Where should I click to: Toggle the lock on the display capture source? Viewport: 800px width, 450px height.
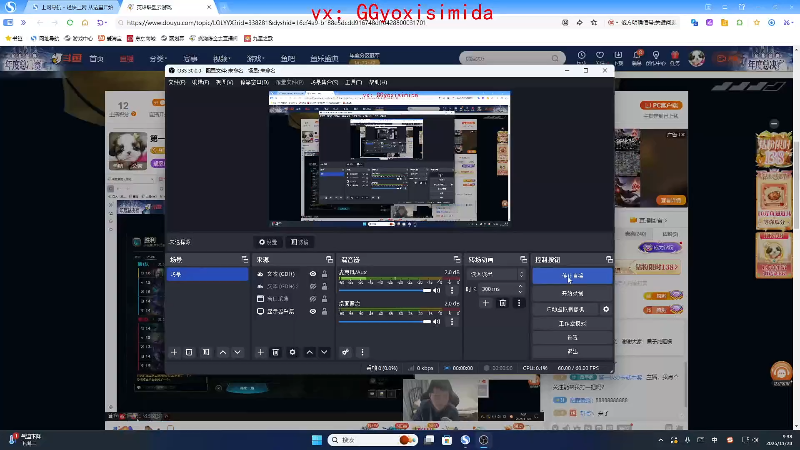[324, 311]
